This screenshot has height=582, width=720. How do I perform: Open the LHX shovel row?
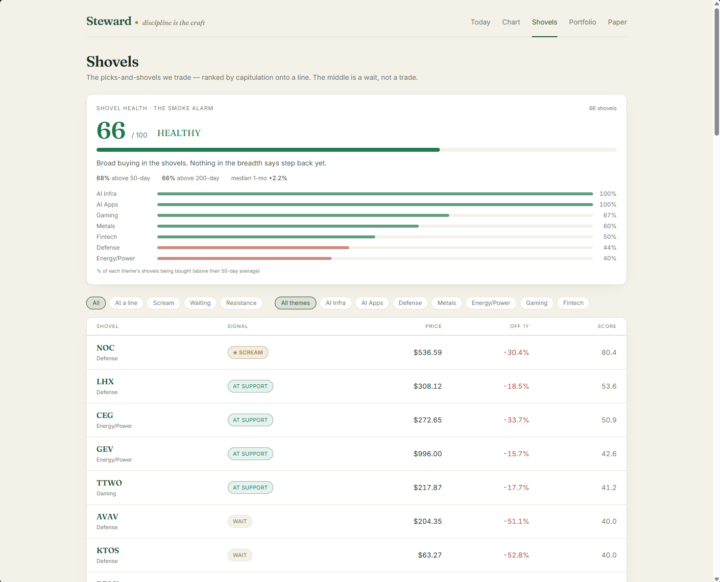coord(356,386)
